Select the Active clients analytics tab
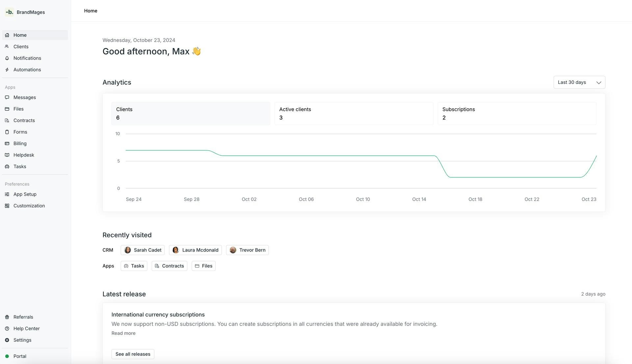This screenshot has height=364, width=632. (354, 114)
